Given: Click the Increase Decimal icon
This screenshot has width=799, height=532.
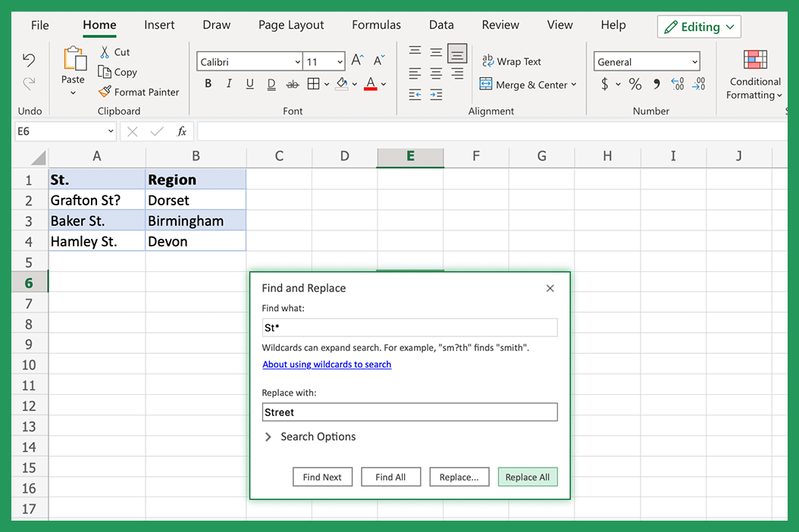Looking at the screenshot, I should pos(677,84).
